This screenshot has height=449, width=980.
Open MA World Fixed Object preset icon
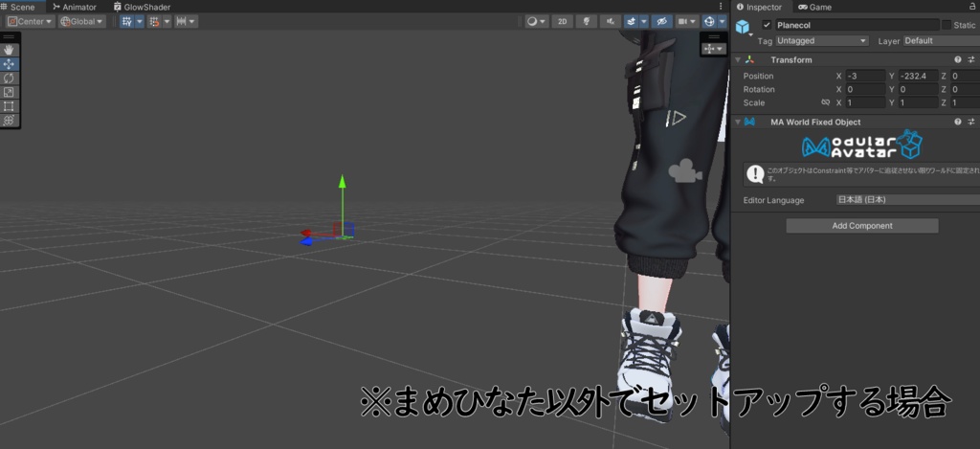coord(971,122)
